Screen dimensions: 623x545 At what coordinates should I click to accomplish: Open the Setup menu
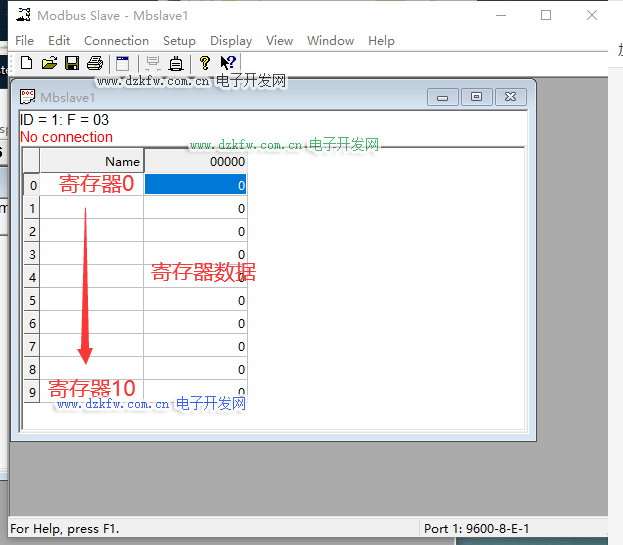(x=179, y=41)
